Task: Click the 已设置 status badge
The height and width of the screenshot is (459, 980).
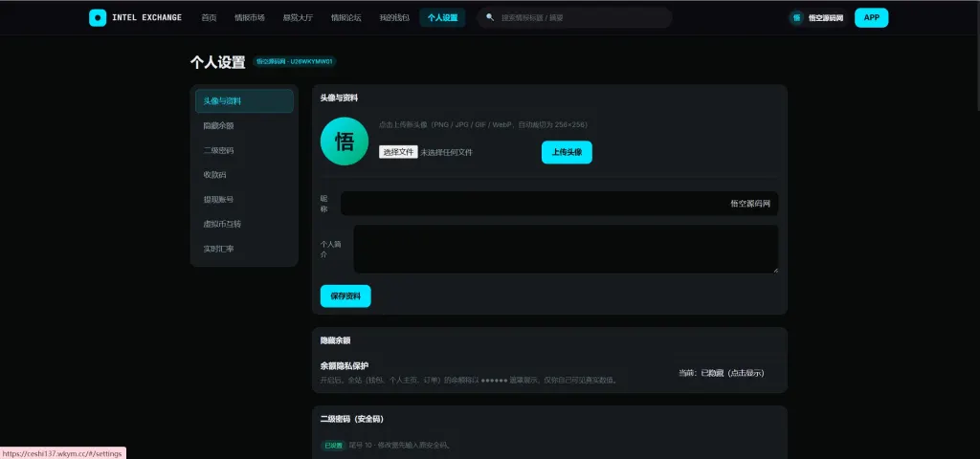Action: click(x=333, y=446)
